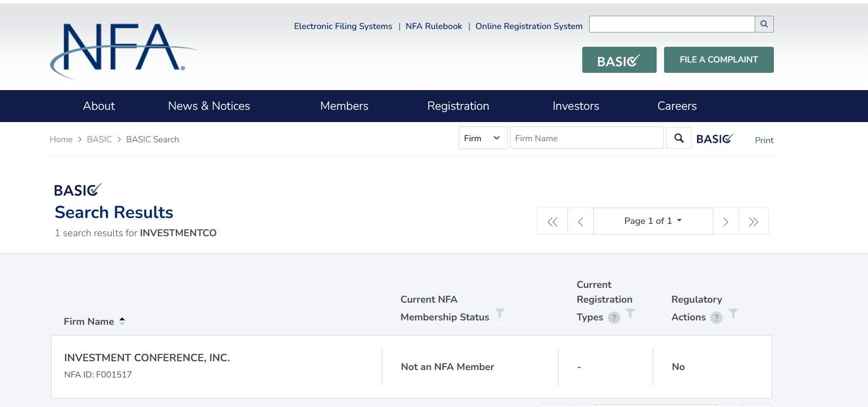Go to BASIC breadcrumb
868x407 pixels.
(x=100, y=139)
